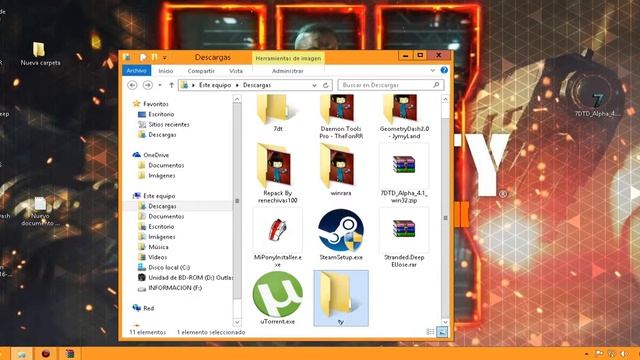Select the uTorrent.exe file icon
640x360 pixels.
[278, 294]
